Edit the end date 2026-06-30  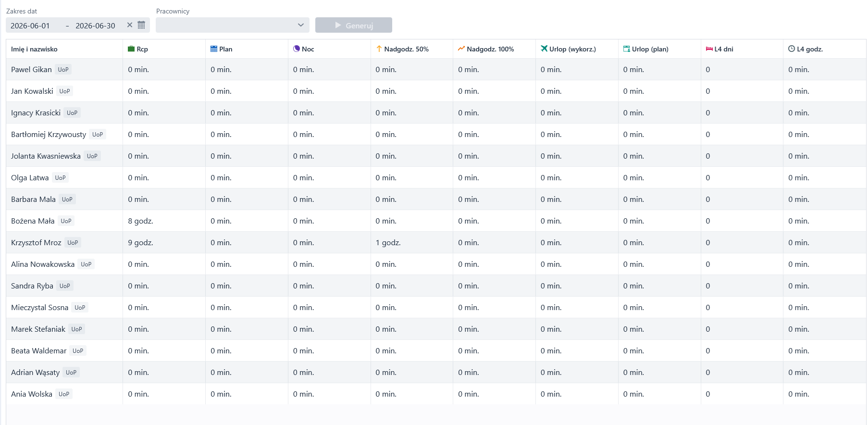(x=95, y=25)
